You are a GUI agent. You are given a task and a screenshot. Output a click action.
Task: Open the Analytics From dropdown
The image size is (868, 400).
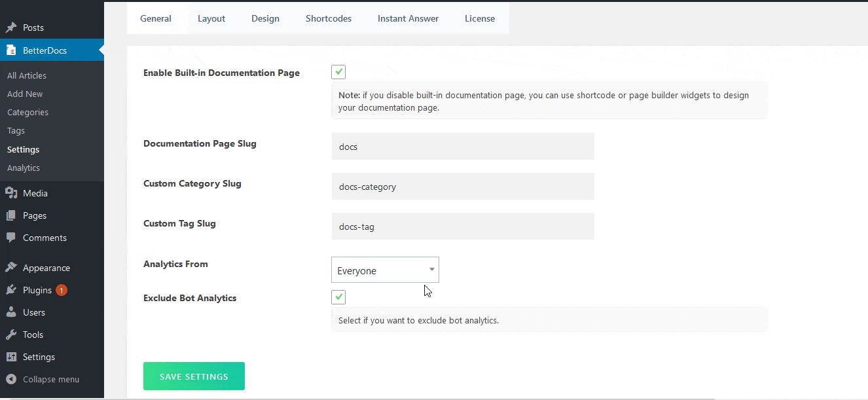(385, 270)
